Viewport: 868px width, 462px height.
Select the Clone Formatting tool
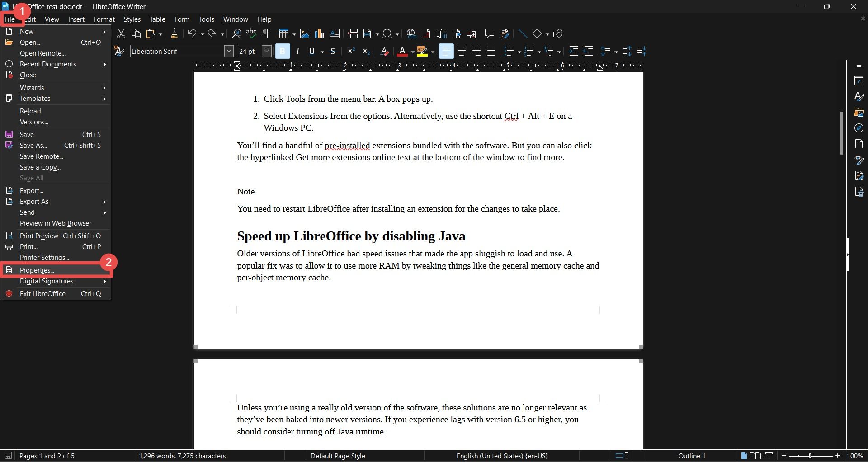click(x=175, y=33)
